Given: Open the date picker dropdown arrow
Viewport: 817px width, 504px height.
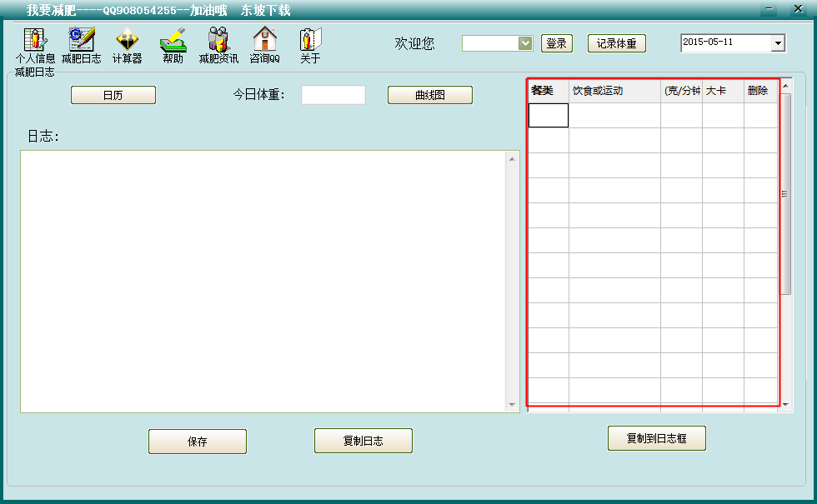Looking at the screenshot, I should (778, 43).
